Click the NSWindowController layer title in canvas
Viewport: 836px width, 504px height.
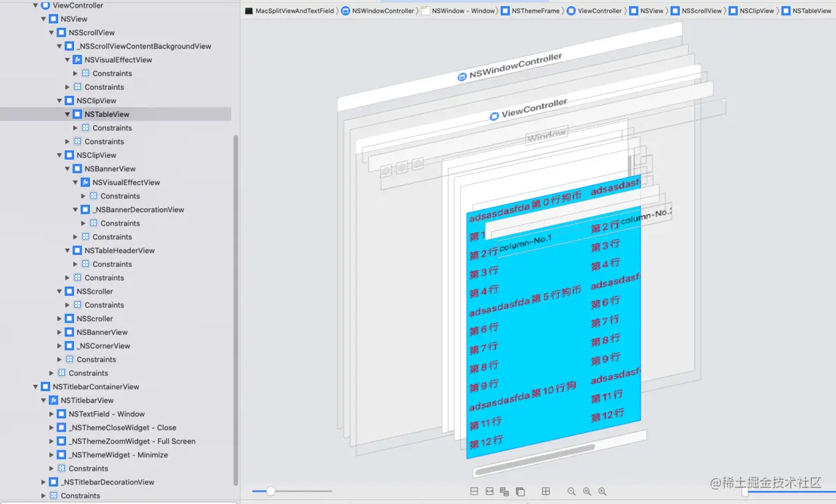(510, 68)
